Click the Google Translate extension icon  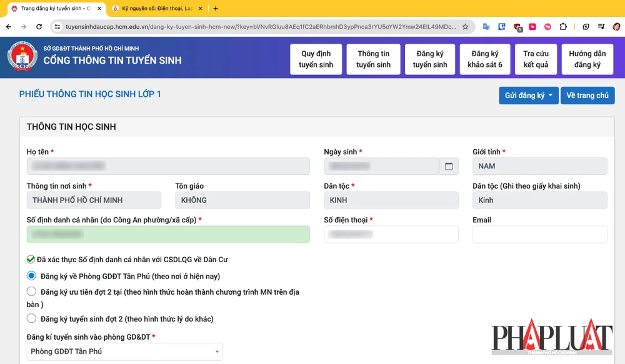pyautogui.click(x=486, y=27)
